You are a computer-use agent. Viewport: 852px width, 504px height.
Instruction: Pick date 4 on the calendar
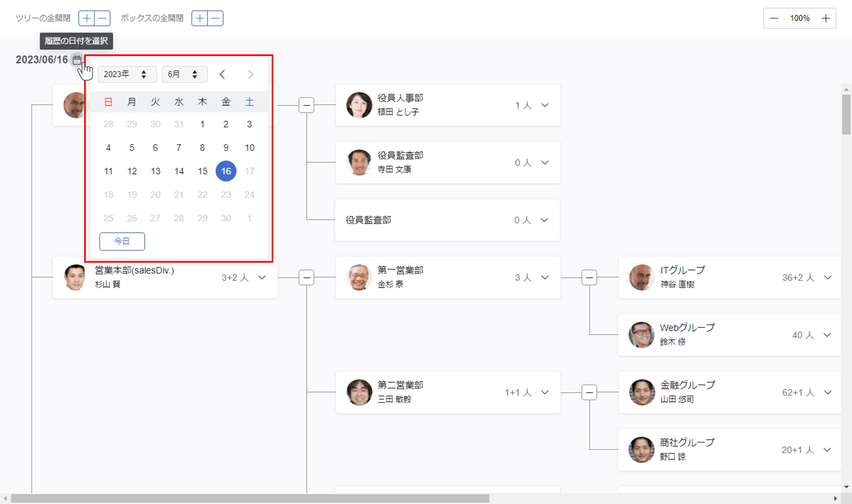pos(108,148)
